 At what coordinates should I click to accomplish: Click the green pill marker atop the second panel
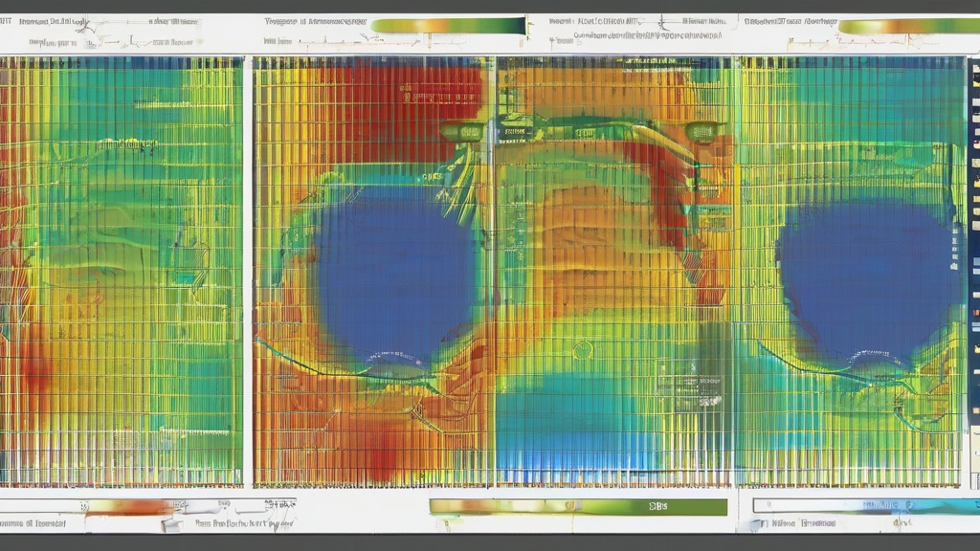pyautogui.click(x=462, y=132)
